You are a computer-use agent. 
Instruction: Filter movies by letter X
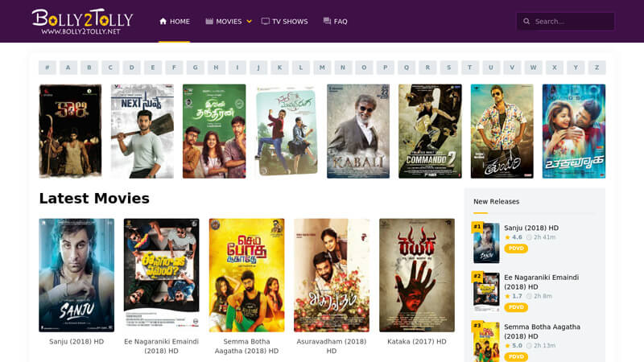[555, 68]
